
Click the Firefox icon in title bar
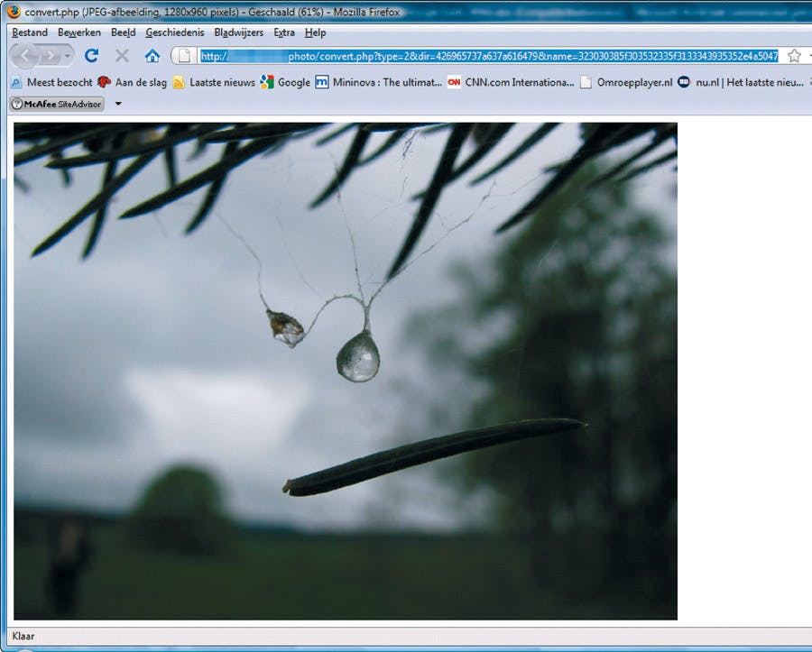click(14, 11)
